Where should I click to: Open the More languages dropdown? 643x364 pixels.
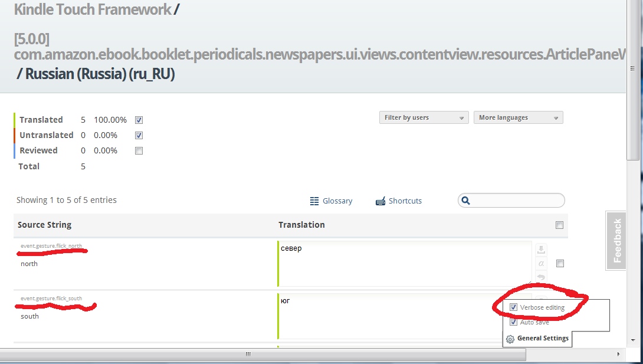click(x=519, y=117)
